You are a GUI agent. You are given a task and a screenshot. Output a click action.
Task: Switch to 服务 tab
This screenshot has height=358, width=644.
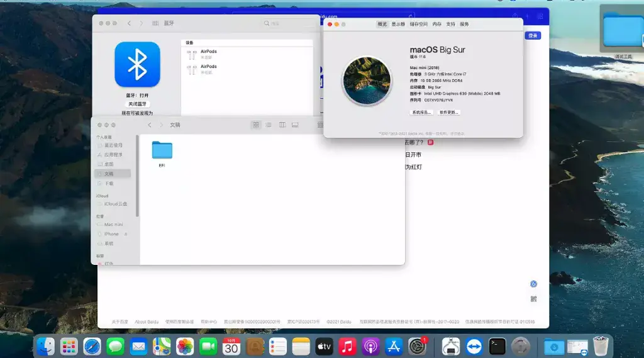click(464, 25)
